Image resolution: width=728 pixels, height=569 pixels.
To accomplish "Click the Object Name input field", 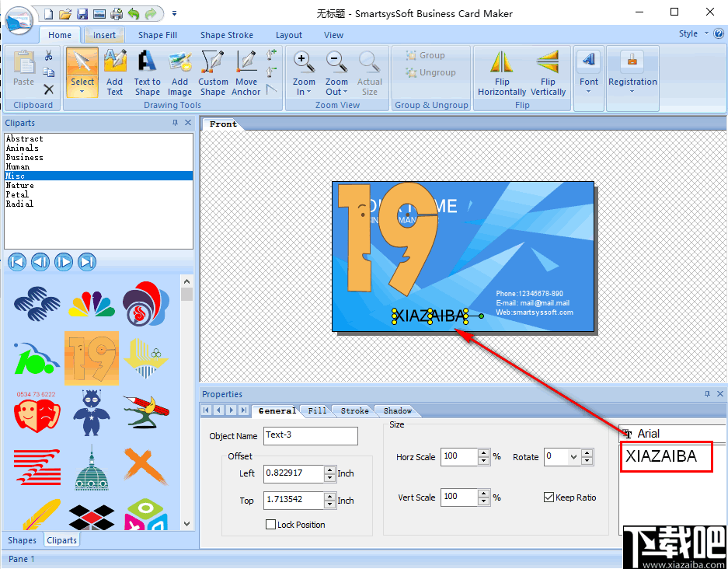I will (310, 436).
